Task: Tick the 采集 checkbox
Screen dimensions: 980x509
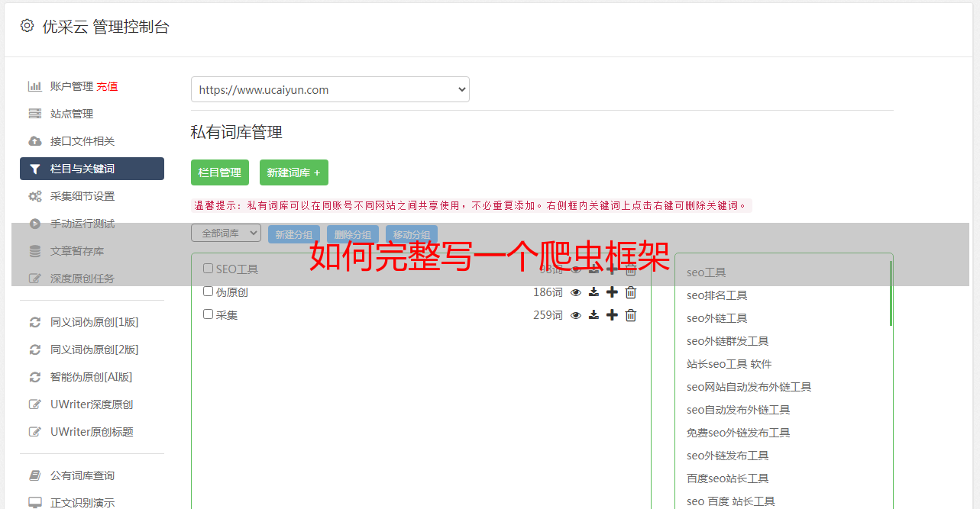Action: coord(208,314)
